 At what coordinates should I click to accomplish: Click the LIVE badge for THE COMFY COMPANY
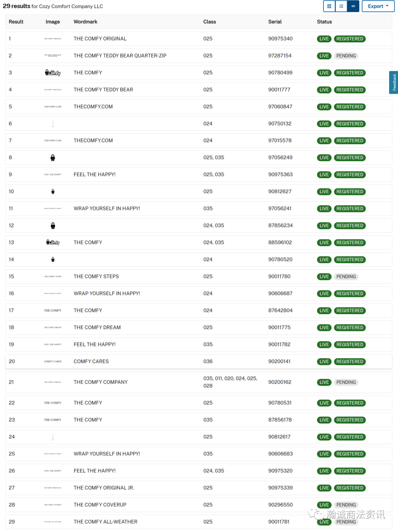[x=324, y=382]
